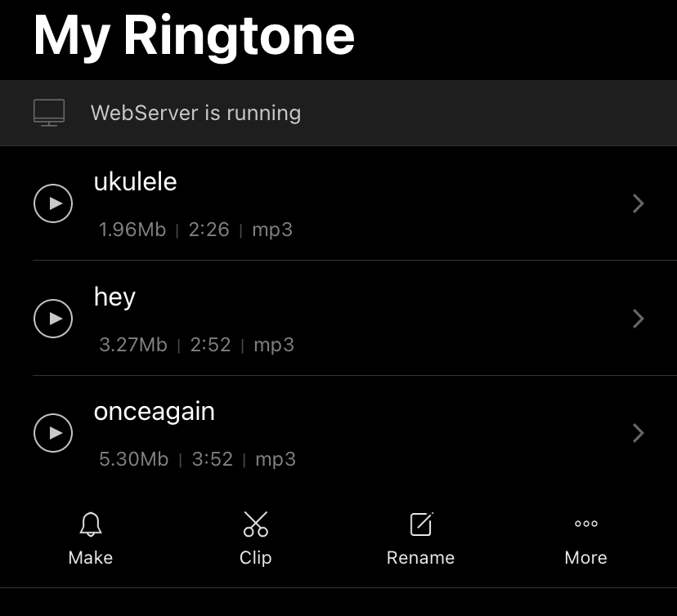This screenshot has height=616, width=677.
Task: Click the WebServer monitor icon
Action: click(49, 113)
